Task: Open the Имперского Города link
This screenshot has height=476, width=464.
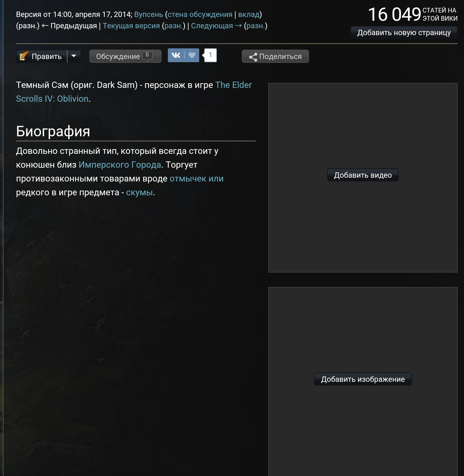Action: pos(120,165)
